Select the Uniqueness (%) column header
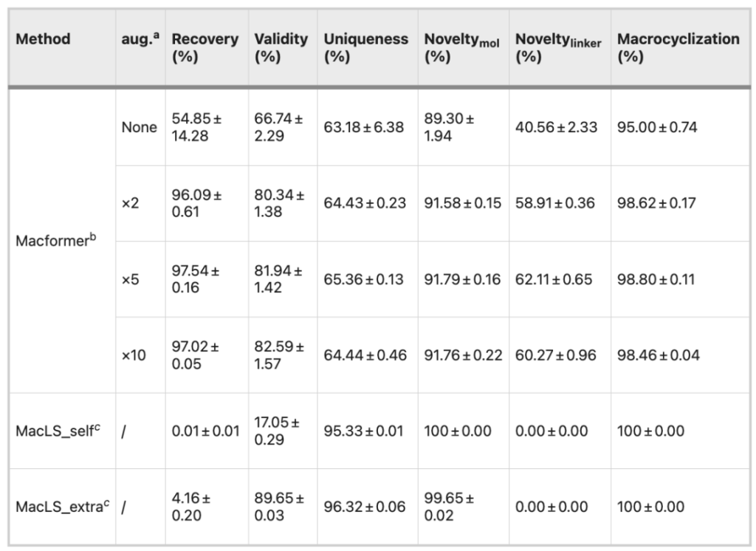Screen dimensions: 756x551 pos(366,47)
